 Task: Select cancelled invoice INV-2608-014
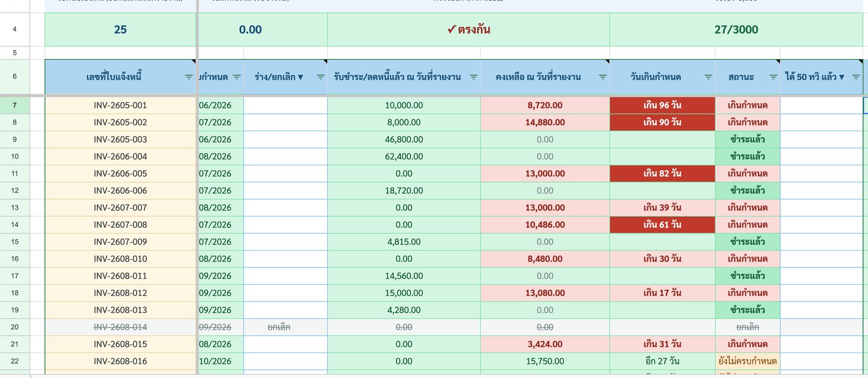tap(120, 327)
